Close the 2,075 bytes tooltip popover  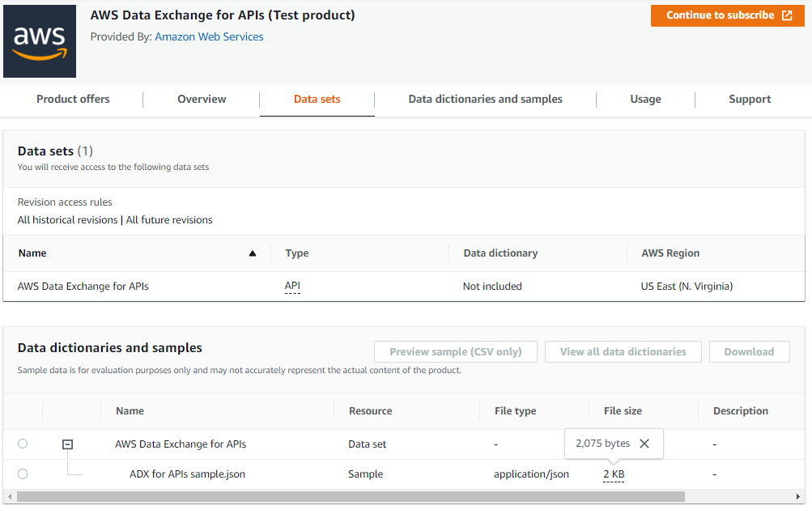[644, 444]
